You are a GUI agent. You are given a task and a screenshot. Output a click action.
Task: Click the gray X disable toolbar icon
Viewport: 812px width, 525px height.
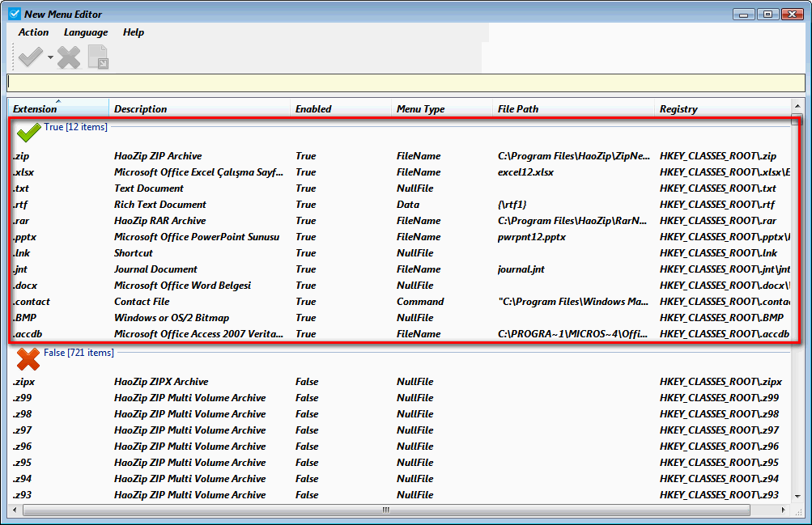coord(69,57)
